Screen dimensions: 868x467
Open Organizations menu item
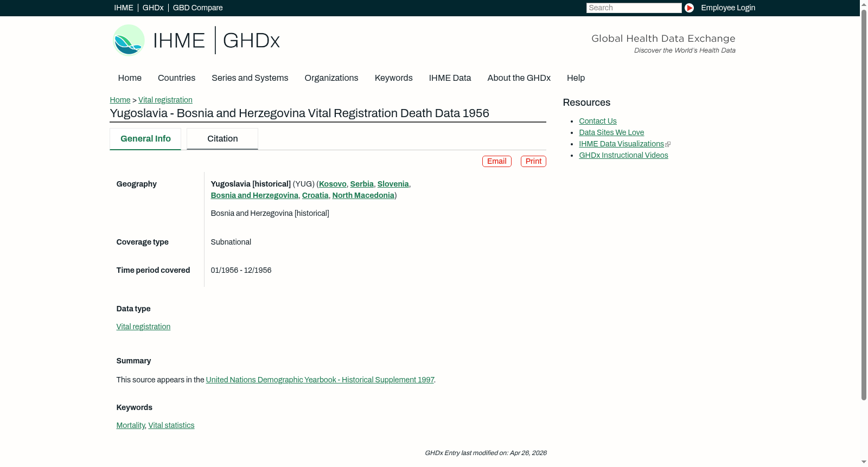pyautogui.click(x=331, y=78)
